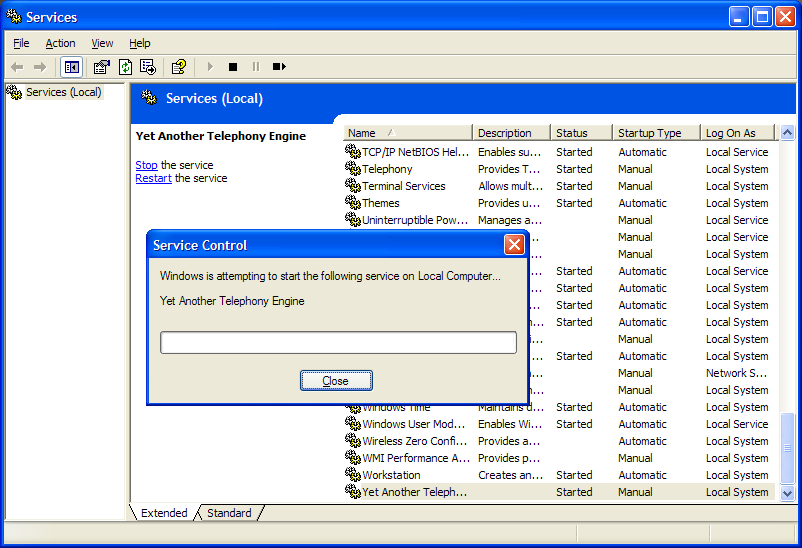Screen dimensions: 802x548
Task: Click the Restart Service toolbar icon
Action: (279, 67)
